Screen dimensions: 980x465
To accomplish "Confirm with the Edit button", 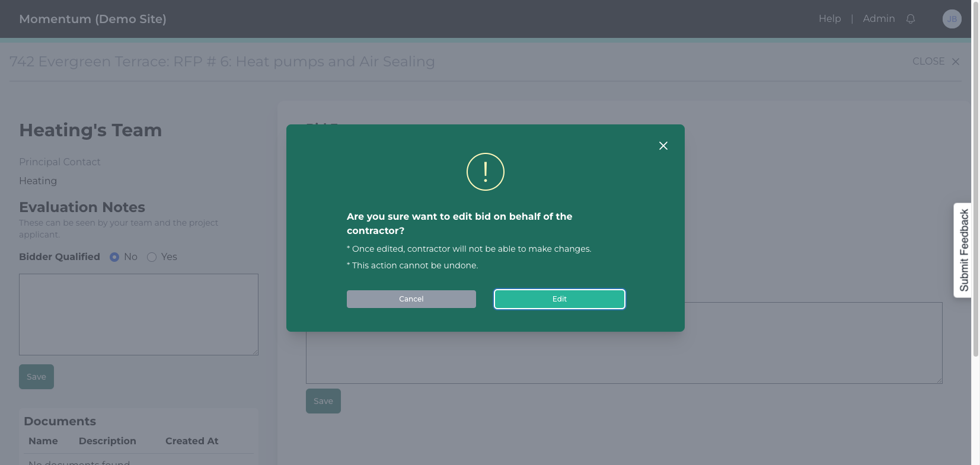I will point(560,299).
